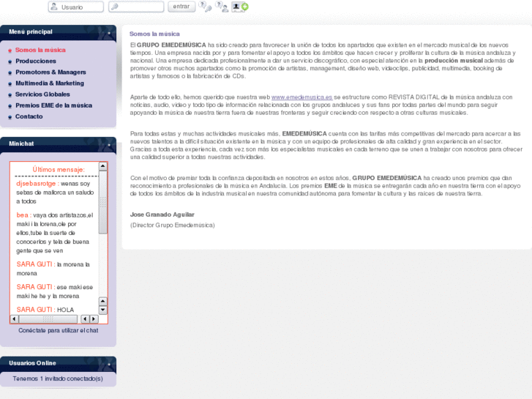Image resolution: width=532 pixels, height=399 pixels.
Task: Click the 'Últimos mensaje:' chat heading
Action: (59, 169)
